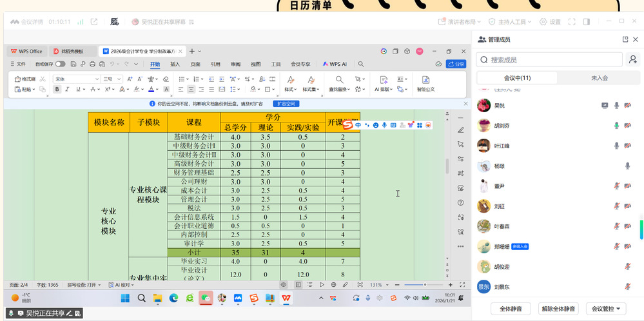Click the 搜索成员 member search field
This screenshot has width=644, height=321.
[548, 60]
